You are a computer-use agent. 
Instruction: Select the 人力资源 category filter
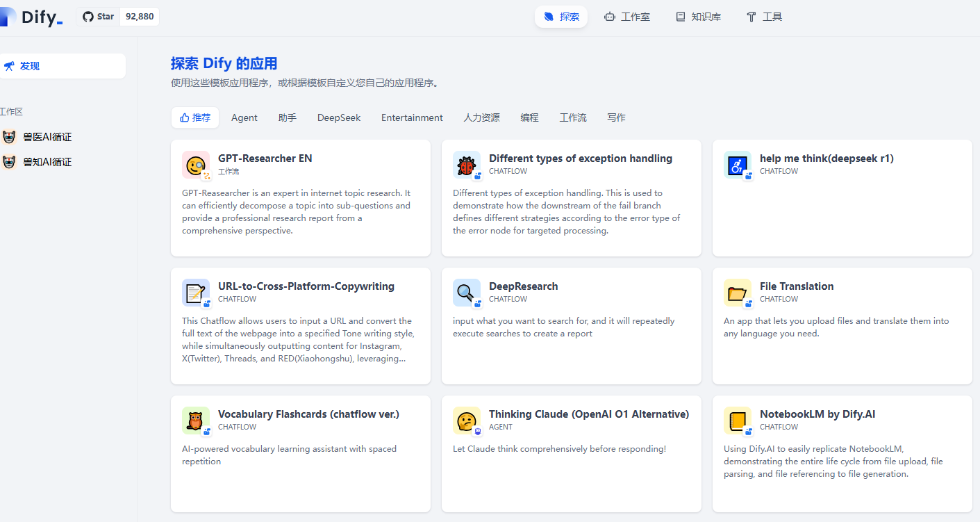482,117
